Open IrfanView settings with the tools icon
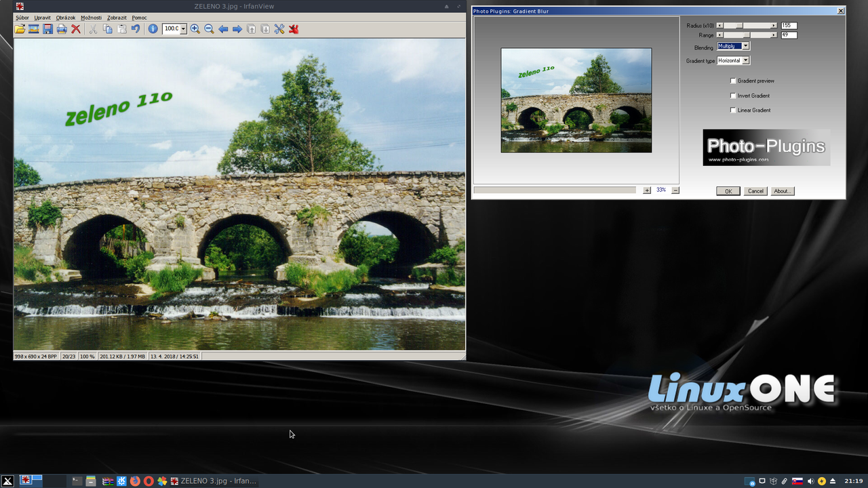The height and width of the screenshot is (488, 868). click(x=279, y=29)
